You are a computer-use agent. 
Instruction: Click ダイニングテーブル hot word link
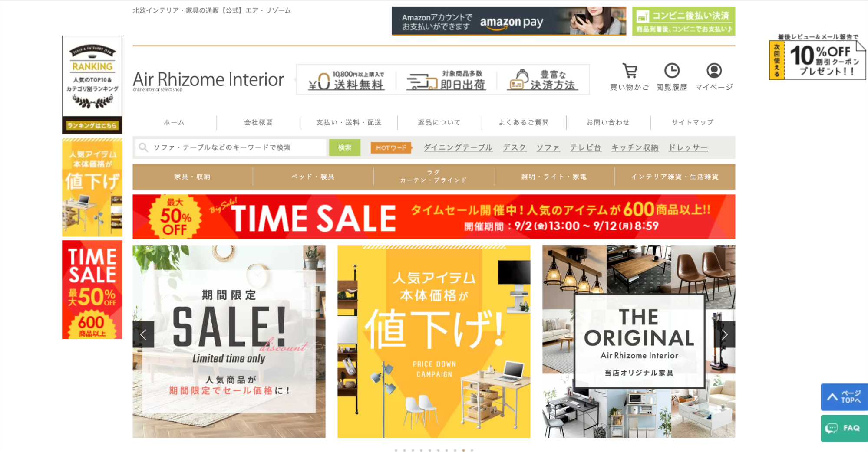tap(458, 147)
